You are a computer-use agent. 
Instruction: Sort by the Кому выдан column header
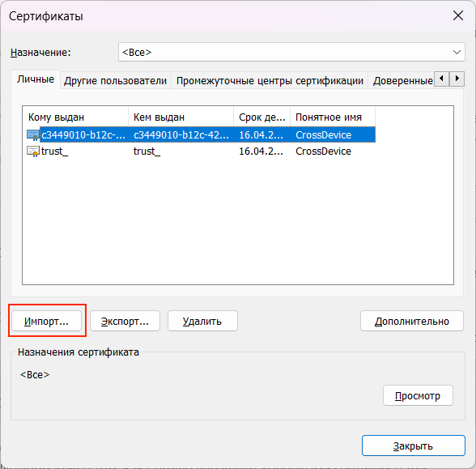75,117
